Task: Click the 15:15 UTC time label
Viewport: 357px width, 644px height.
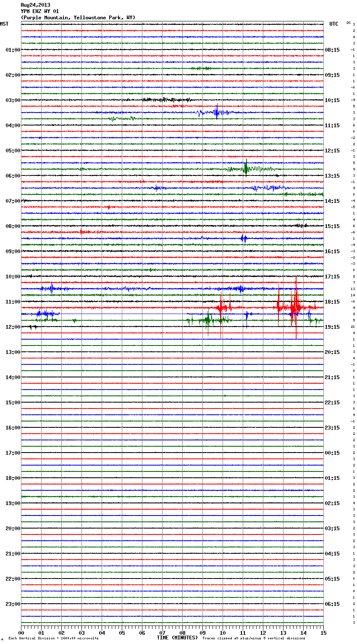Action: pos(332,226)
